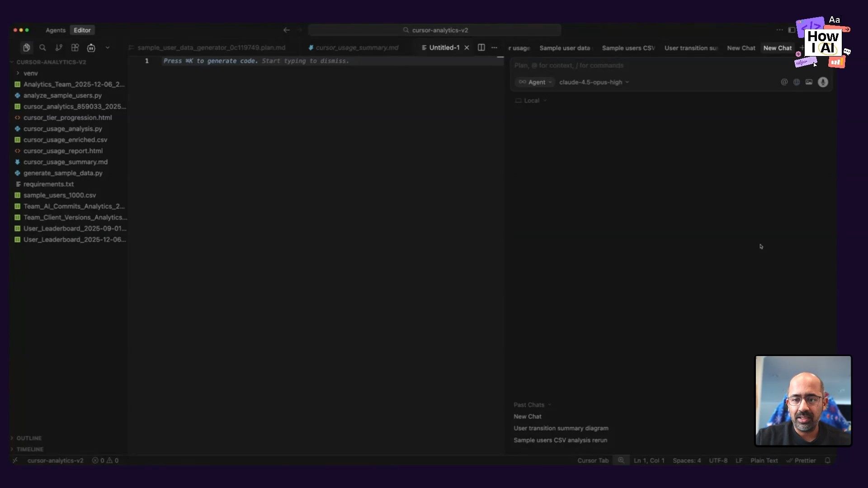Screen dimensions: 868x488
Task: Open the Explorer files view icon
Action: click(27, 47)
